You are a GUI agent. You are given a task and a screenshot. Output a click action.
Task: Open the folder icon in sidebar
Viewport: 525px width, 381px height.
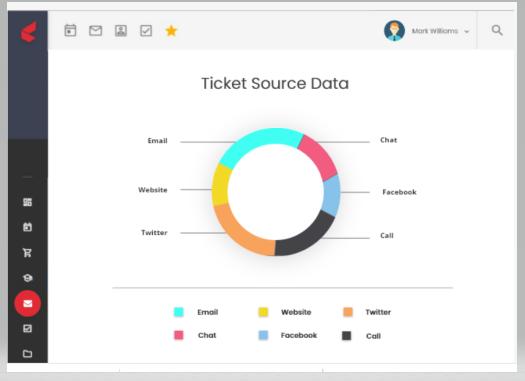[27, 354]
